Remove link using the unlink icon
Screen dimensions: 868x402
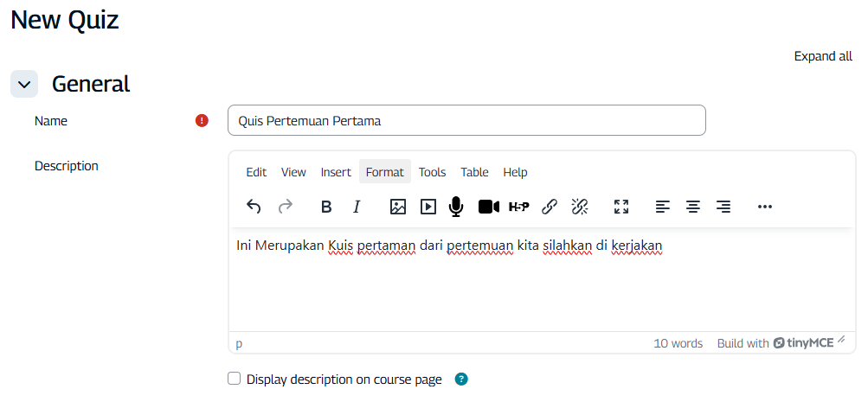(x=580, y=207)
